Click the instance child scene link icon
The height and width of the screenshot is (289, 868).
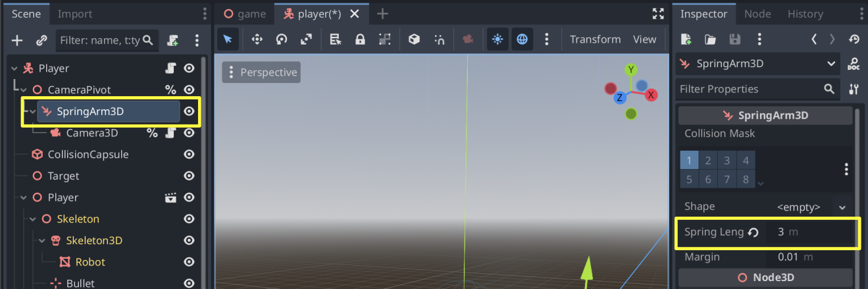(x=41, y=40)
